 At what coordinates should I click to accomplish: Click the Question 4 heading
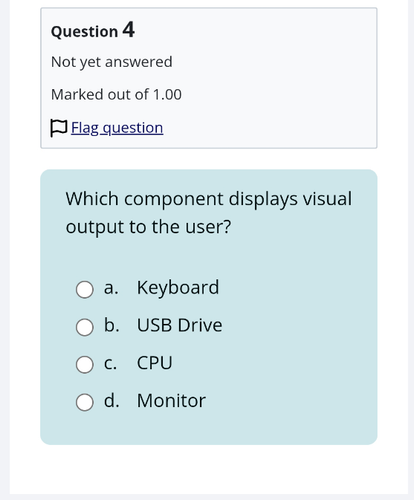click(93, 30)
